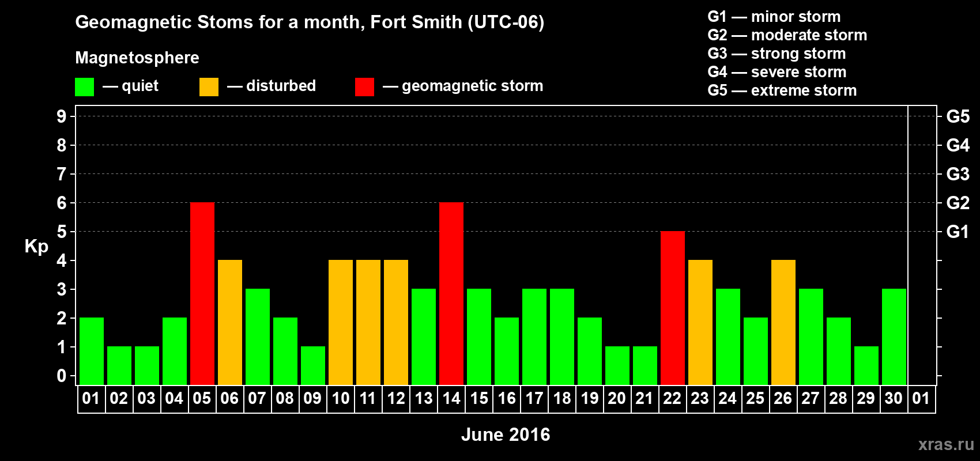Click the 'quiet' legend label
Screen dimensions: 980x461
pyautogui.click(x=140, y=86)
